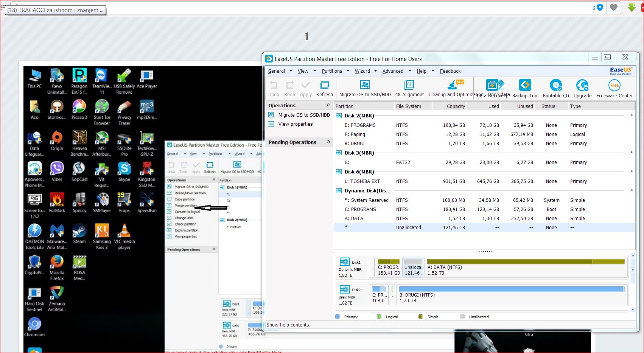Select the G: FAT32 partition row
The image size is (644, 353).
484,162
